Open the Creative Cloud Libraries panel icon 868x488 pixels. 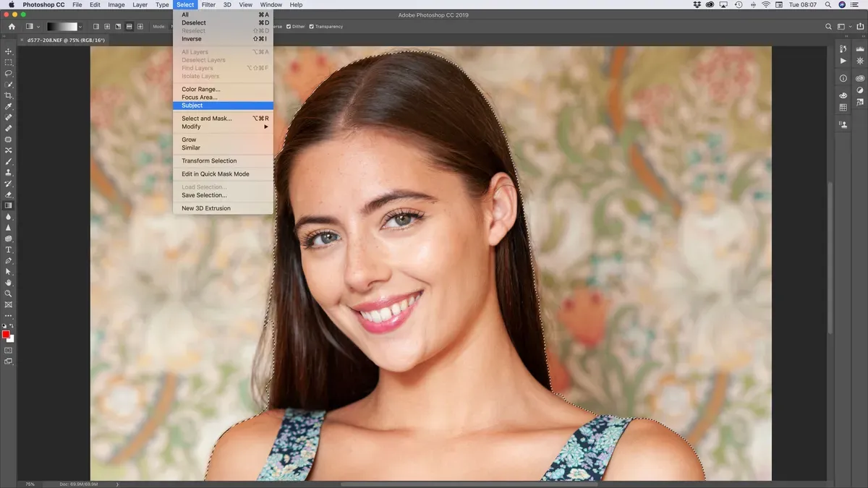[860, 78]
